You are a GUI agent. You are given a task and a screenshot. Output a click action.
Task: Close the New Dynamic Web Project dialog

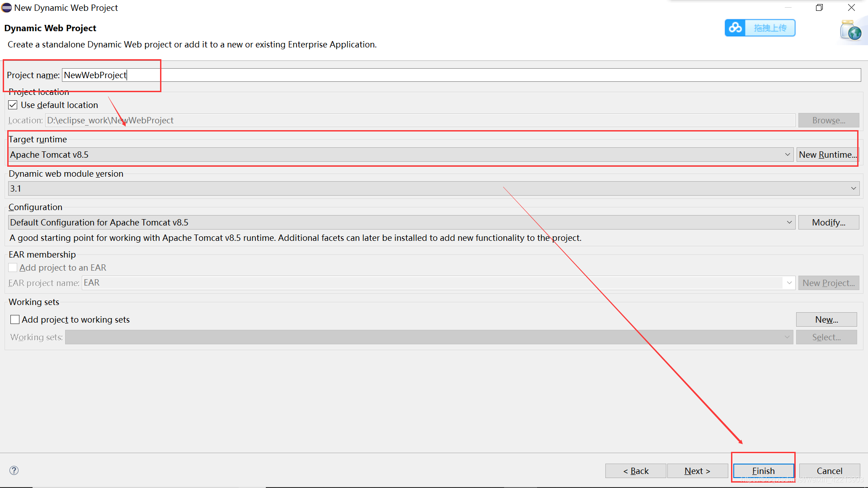[x=851, y=8]
